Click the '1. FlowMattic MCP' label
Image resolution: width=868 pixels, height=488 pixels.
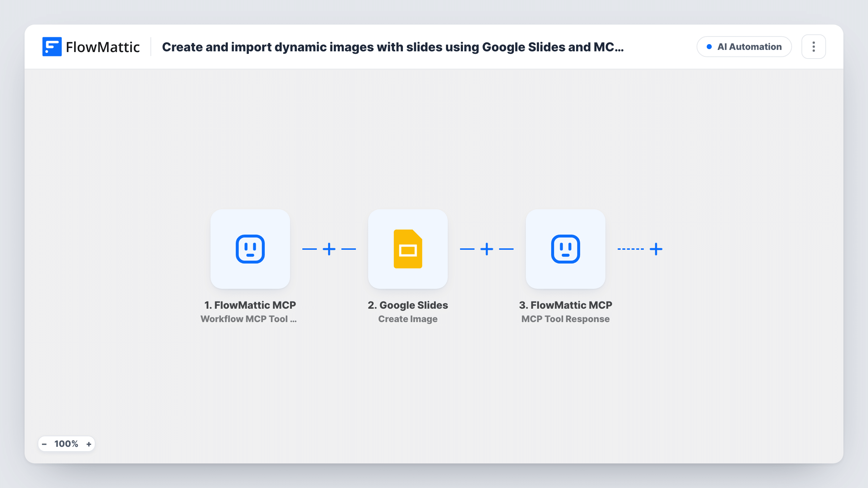click(x=250, y=305)
